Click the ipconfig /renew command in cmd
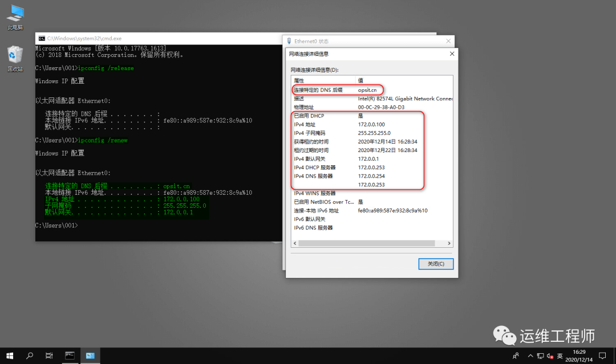 point(103,140)
